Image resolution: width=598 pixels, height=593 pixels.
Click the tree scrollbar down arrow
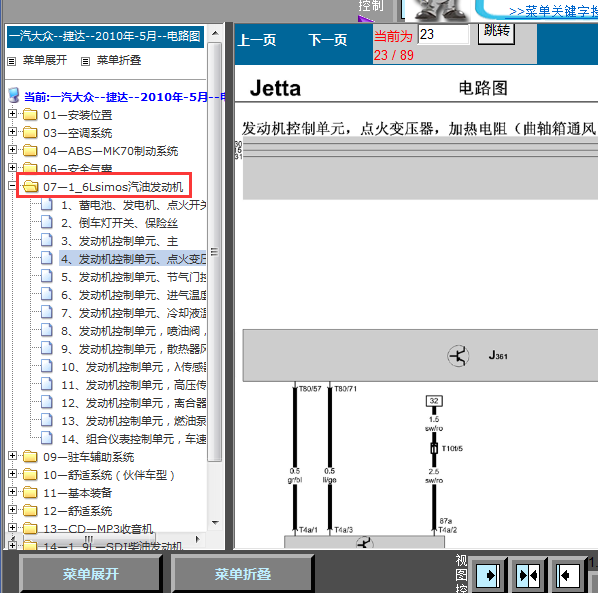click(x=215, y=522)
